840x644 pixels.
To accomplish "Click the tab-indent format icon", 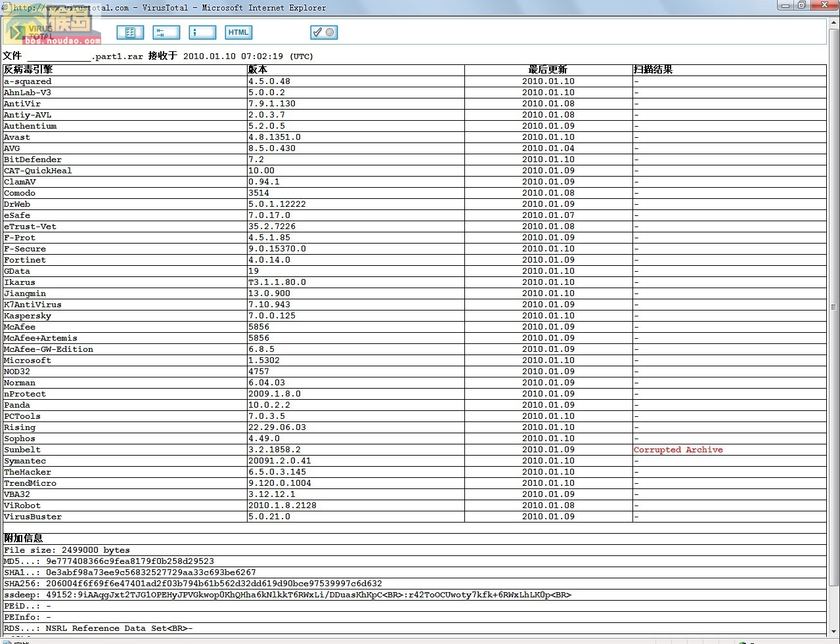I will [166, 32].
